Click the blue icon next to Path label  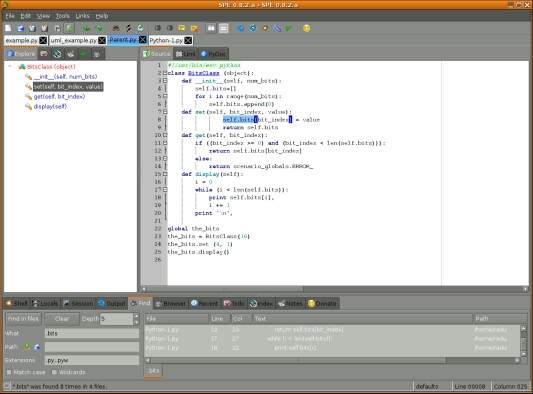[37, 347]
